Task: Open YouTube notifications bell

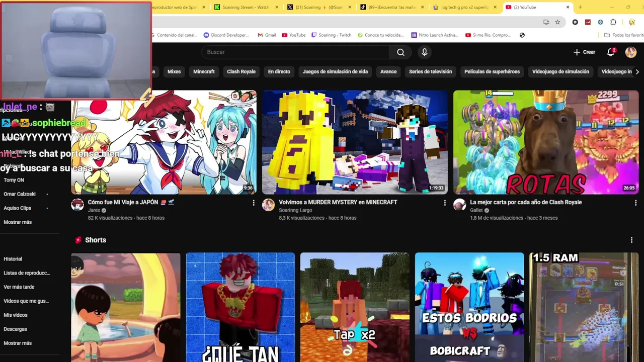Action: tap(611, 52)
